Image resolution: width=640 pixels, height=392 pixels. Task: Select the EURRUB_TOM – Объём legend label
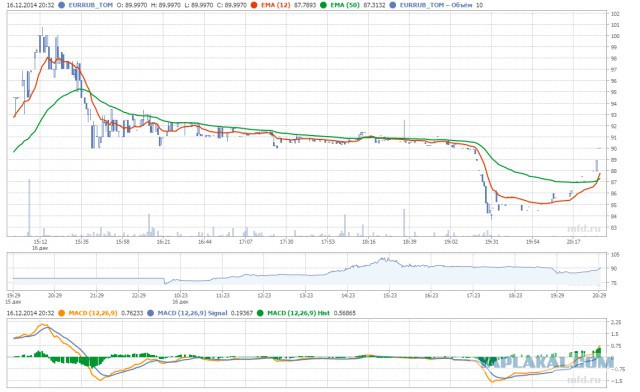[436, 5]
